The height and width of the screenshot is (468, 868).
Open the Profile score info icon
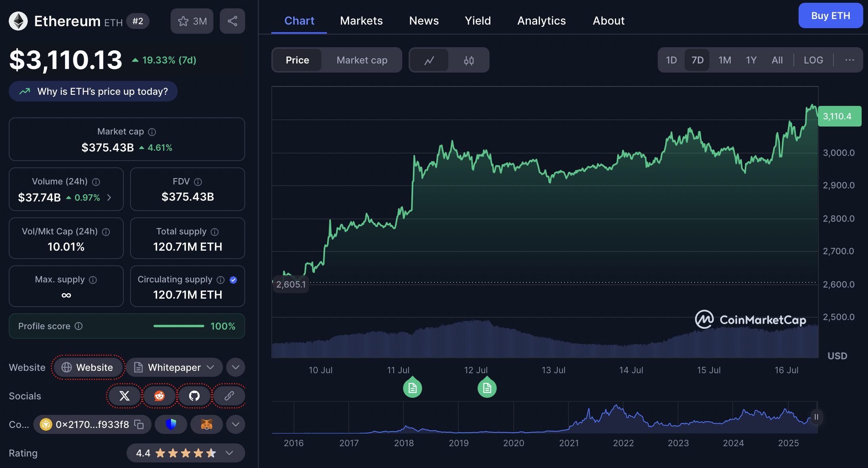pyautogui.click(x=79, y=326)
